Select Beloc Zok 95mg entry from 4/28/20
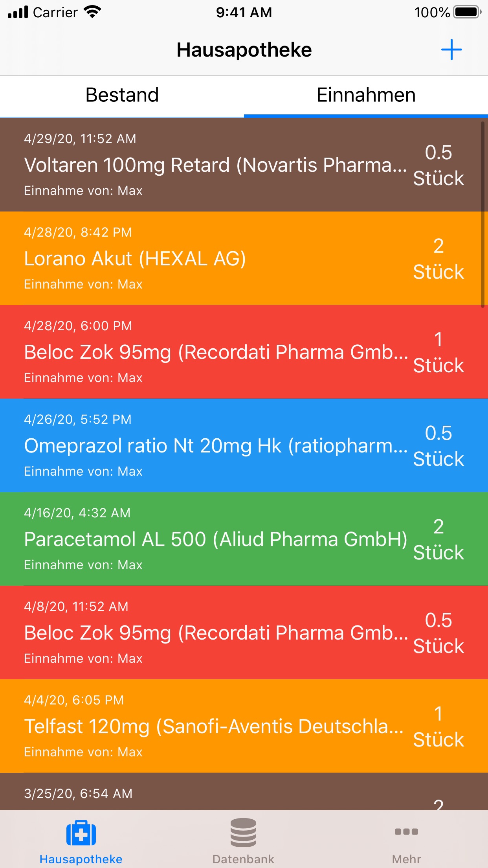Viewport: 488px width, 868px height. [244, 352]
